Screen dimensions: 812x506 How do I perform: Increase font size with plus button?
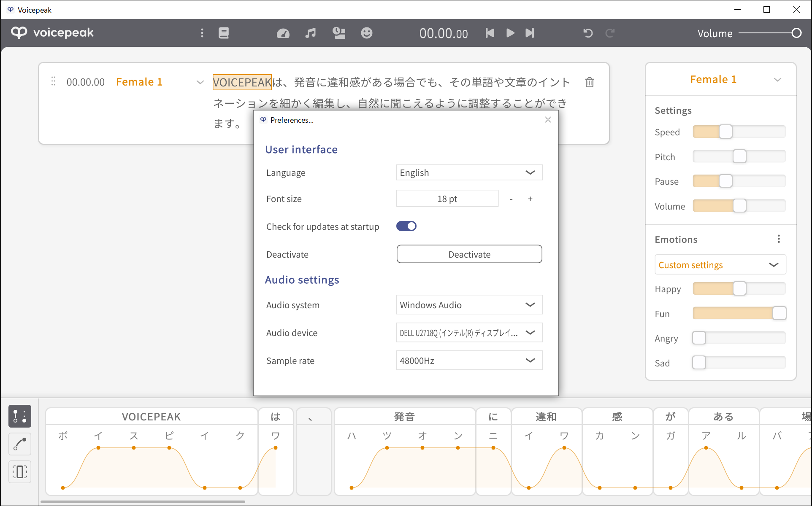[x=530, y=199]
